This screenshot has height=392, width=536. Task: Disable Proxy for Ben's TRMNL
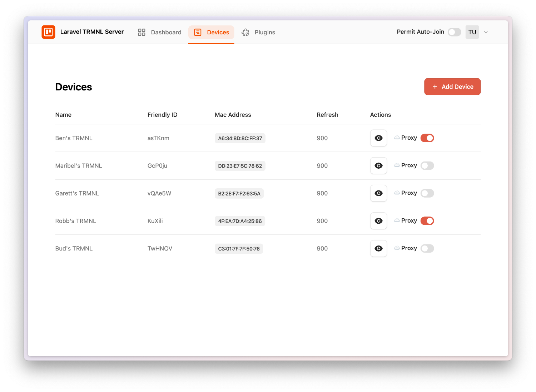coord(427,138)
